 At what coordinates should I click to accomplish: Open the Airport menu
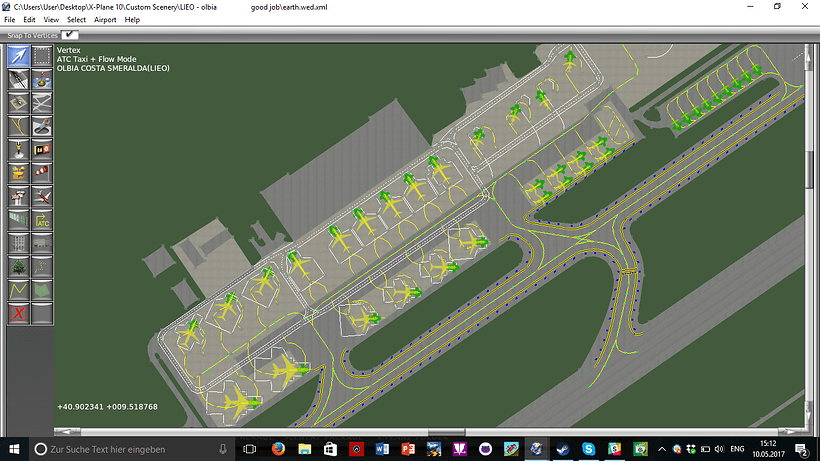[105, 20]
